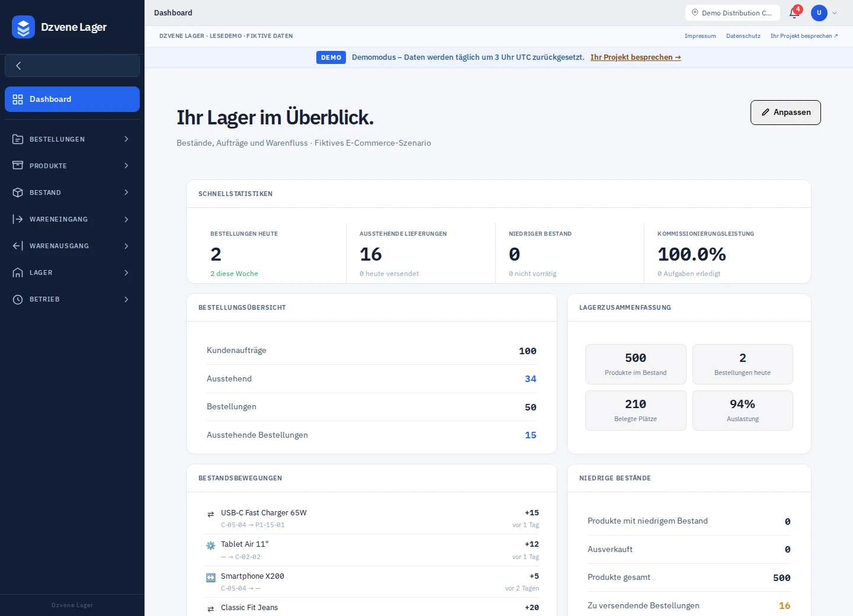Click the icon beside Smartphone X200
Image resolution: width=853 pixels, height=616 pixels.
pyautogui.click(x=210, y=577)
